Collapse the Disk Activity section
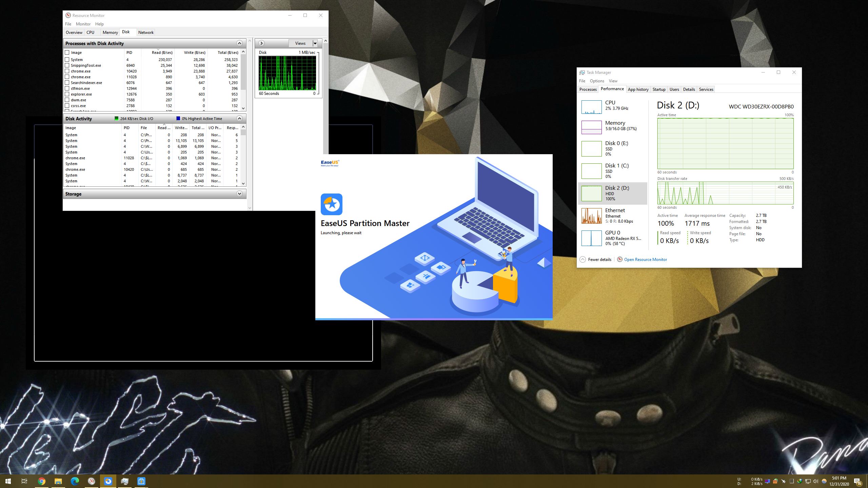The height and width of the screenshot is (488, 868). pos(239,119)
